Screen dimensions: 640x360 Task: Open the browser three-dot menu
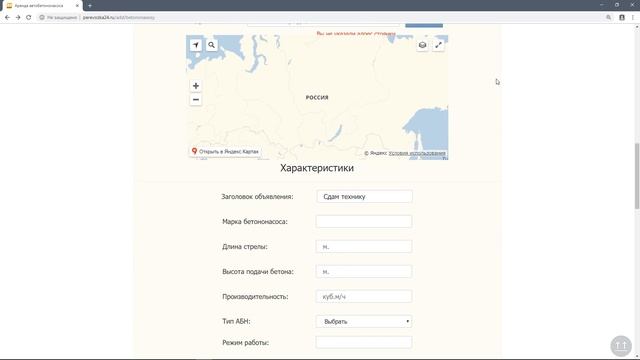coord(633,18)
